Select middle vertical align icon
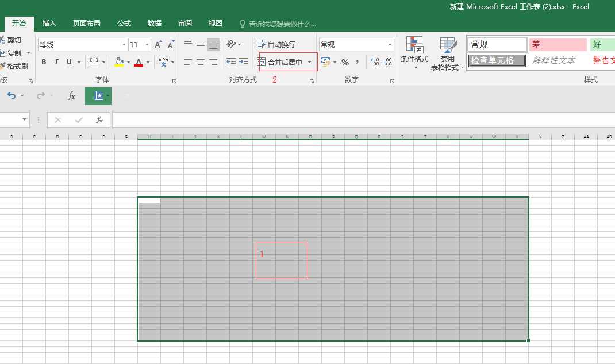This screenshot has height=364, width=615. click(201, 44)
